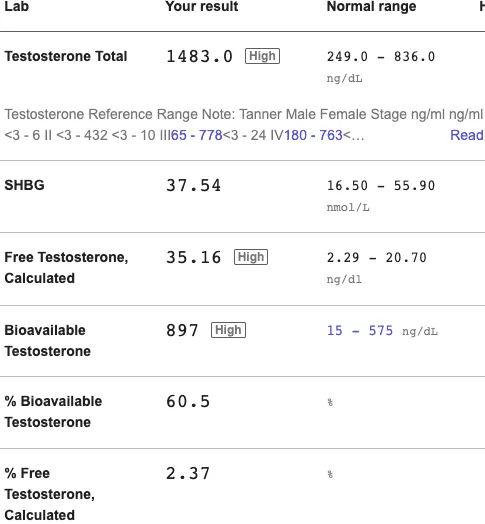Open the 180 - 763 range link
Viewport: 485px width, 524px height.
(314, 135)
